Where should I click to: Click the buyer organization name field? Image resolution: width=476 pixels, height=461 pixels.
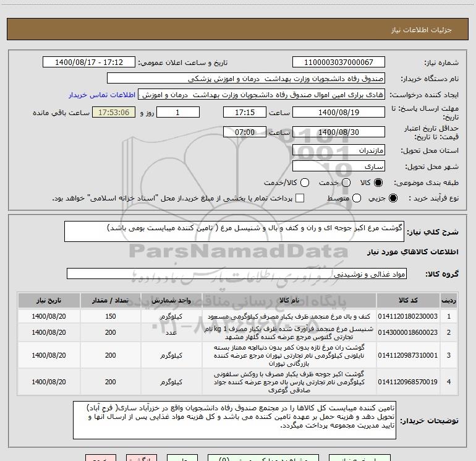[x=246, y=79]
